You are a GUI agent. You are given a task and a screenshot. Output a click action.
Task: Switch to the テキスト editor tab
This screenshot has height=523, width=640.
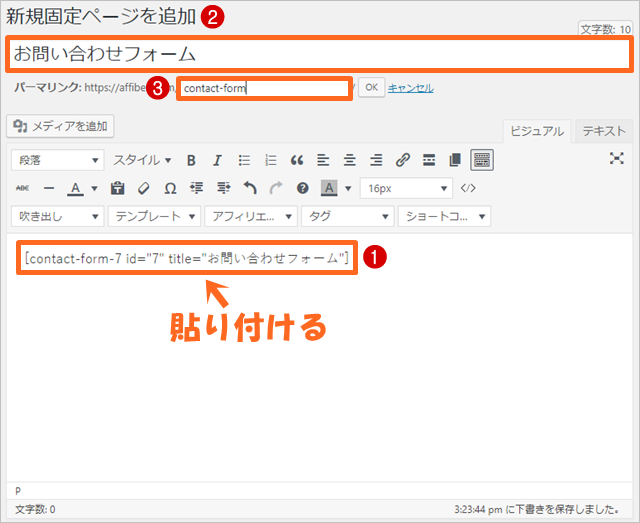(604, 131)
